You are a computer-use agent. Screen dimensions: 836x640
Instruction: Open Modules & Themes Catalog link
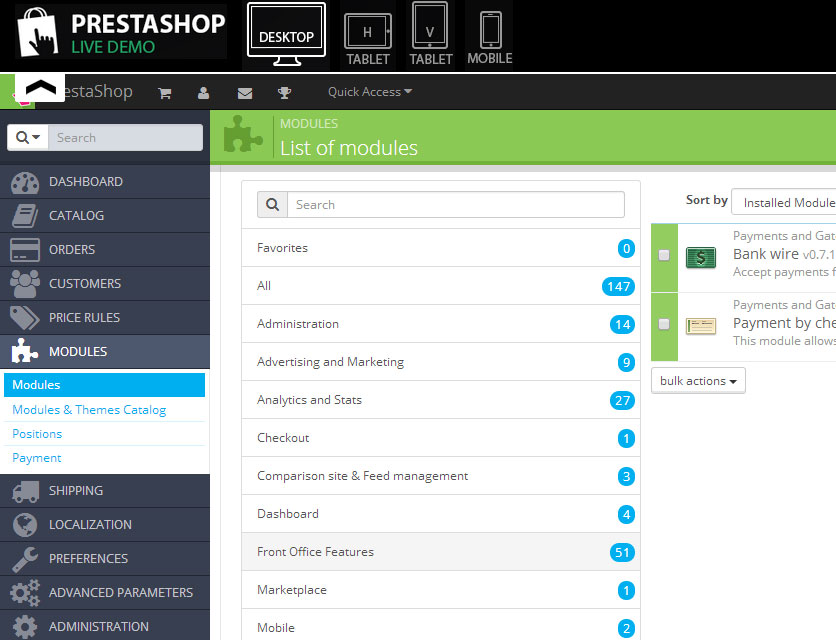pyautogui.click(x=89, y=410)
